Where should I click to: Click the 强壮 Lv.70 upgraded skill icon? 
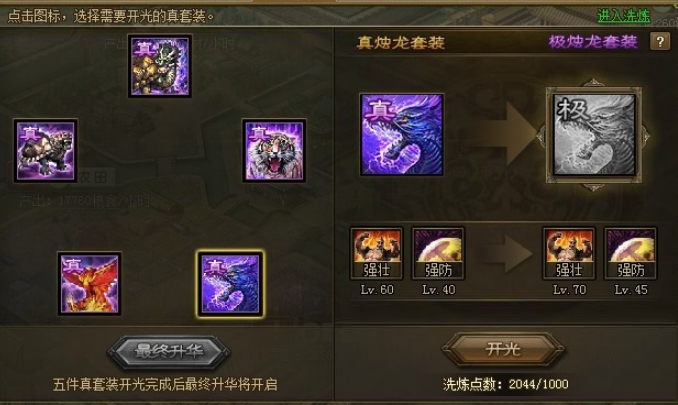[x=569, y=253]
